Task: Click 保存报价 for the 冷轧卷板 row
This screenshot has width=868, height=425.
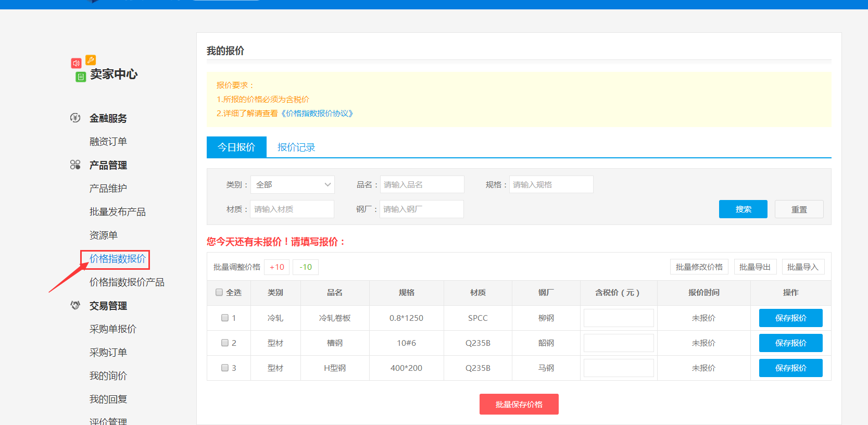Action: coord(791,318)
